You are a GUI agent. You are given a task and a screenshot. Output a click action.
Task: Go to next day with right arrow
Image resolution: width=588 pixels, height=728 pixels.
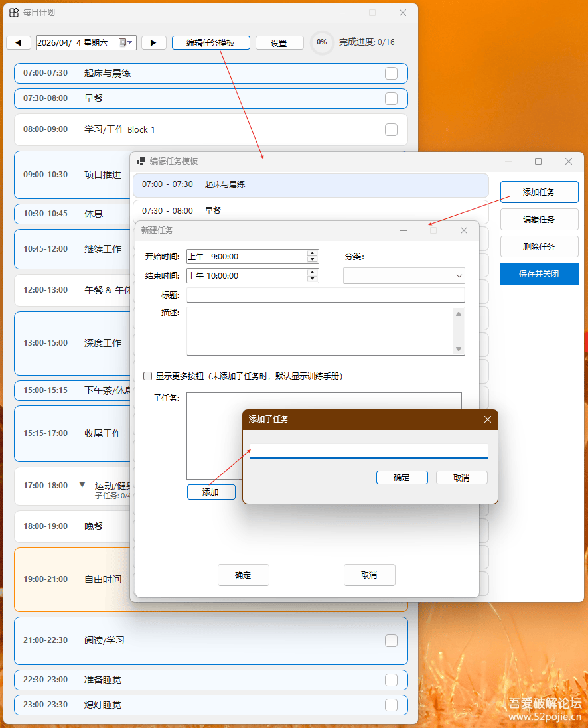(154, 42)
